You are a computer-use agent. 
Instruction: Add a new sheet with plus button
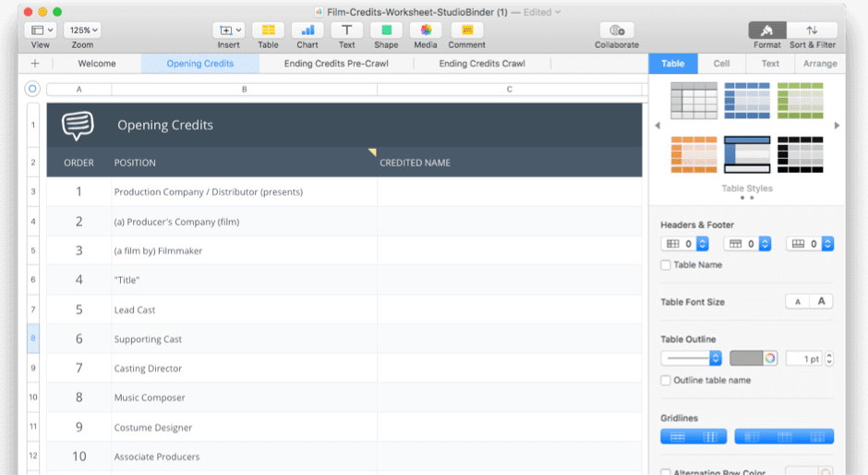[x=35, y=63]
